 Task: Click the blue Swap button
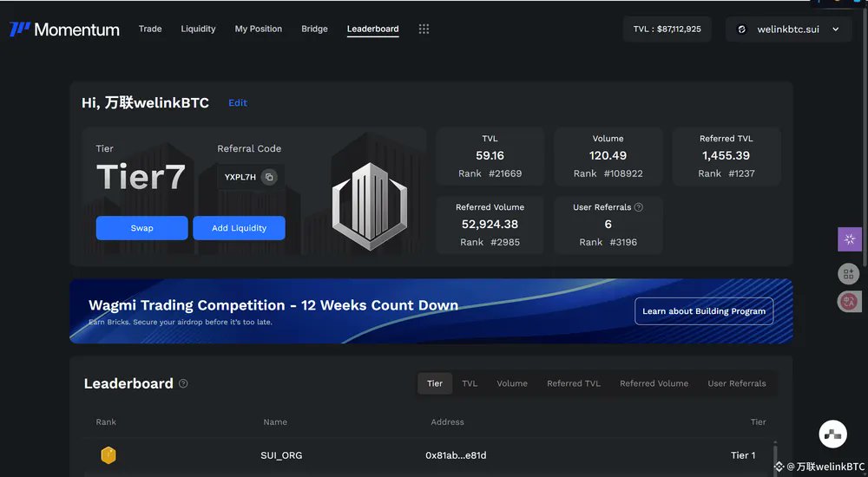click(x=141, y=228)
